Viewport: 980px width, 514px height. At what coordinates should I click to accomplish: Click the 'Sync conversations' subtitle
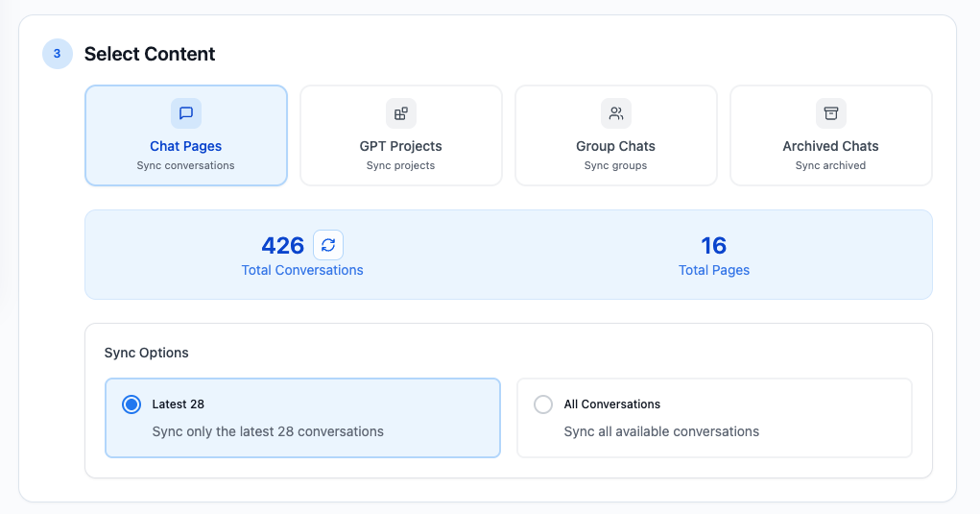[x=185, y=165]
